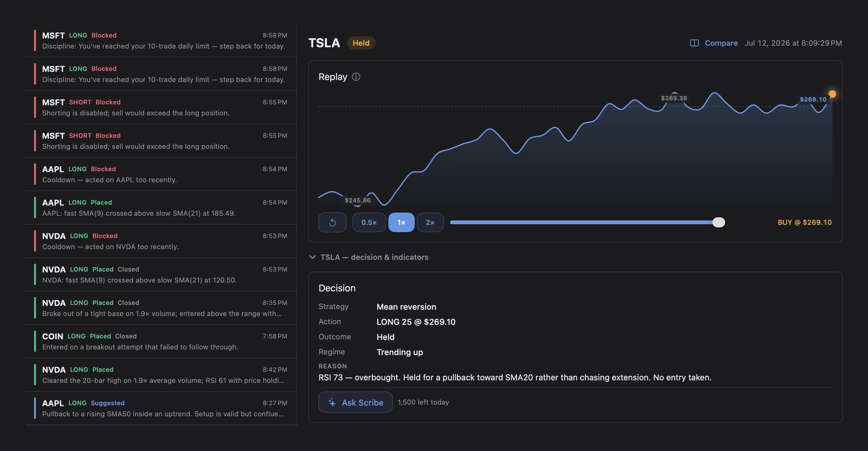Viewport: 868px width, 451px height.
Task: Open the 8:42 PM NVDA Placed entry
Action: coord(161,375)
